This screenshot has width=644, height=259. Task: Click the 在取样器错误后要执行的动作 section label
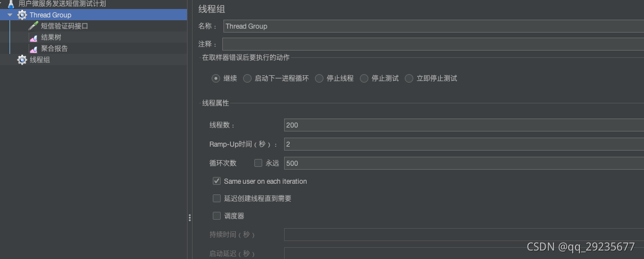[x=246, y=57]
